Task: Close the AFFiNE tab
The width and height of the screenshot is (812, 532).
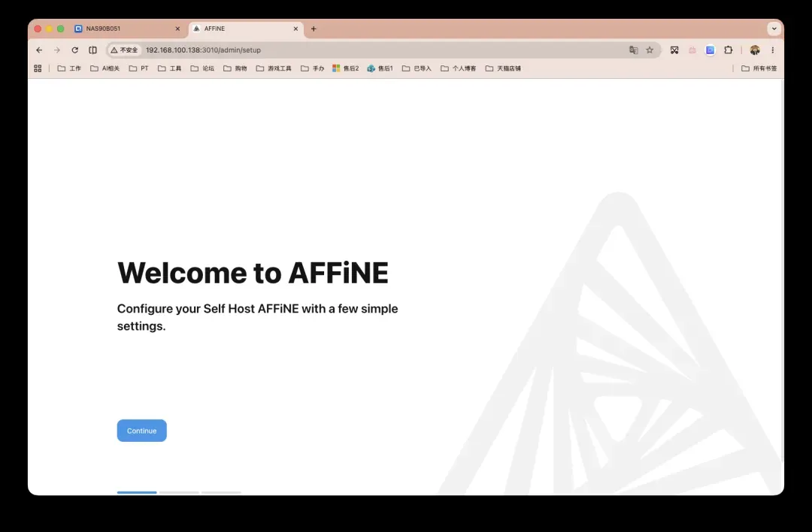Action: 295,29
